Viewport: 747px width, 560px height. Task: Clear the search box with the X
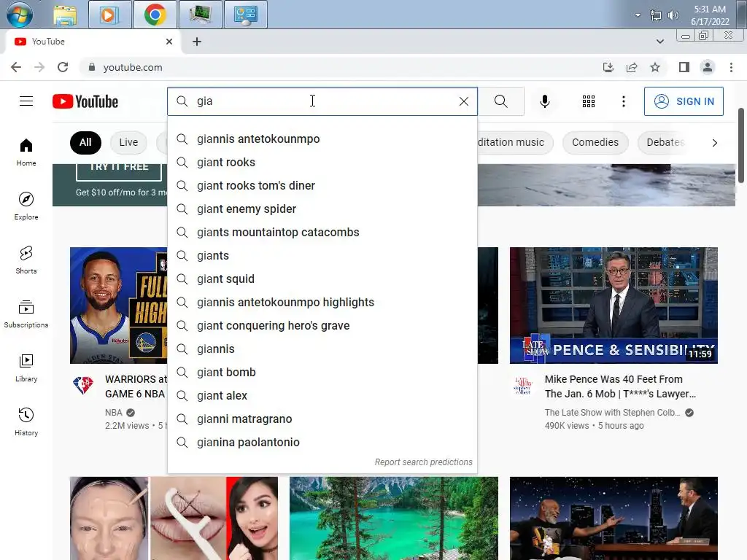click(463, 101)
